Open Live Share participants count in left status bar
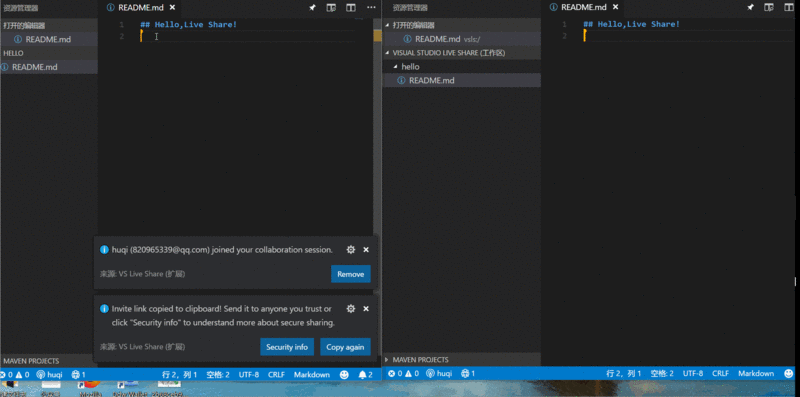 coord(78,375)
